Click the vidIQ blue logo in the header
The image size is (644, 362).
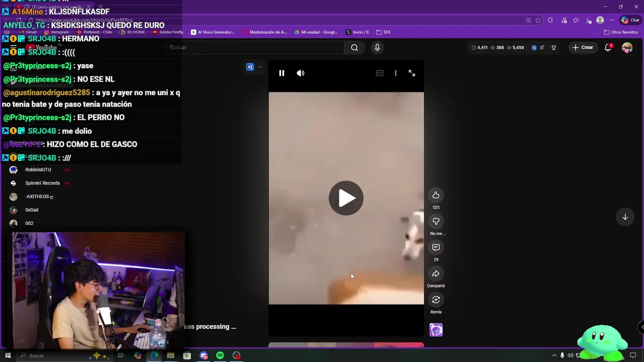tap(534, 47)
